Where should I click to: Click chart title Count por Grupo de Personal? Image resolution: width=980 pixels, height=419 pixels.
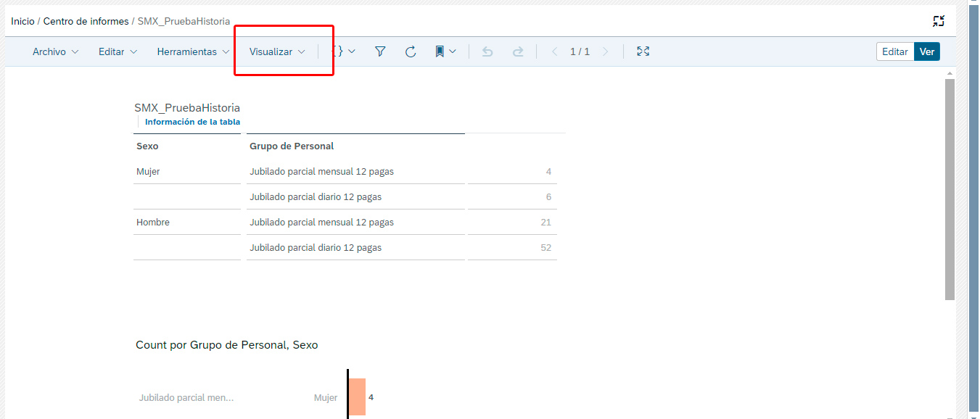(x=227, y=345)
